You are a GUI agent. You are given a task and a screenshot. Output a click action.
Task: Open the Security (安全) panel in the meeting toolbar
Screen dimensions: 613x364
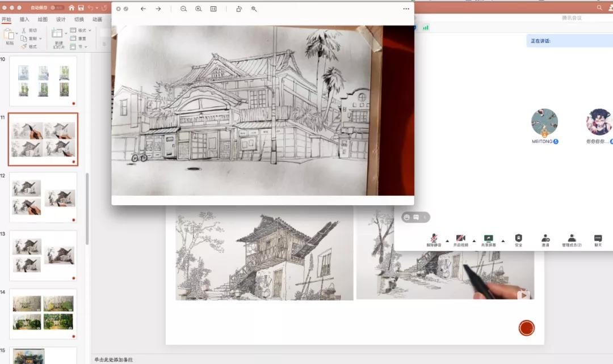click(518, 239)
